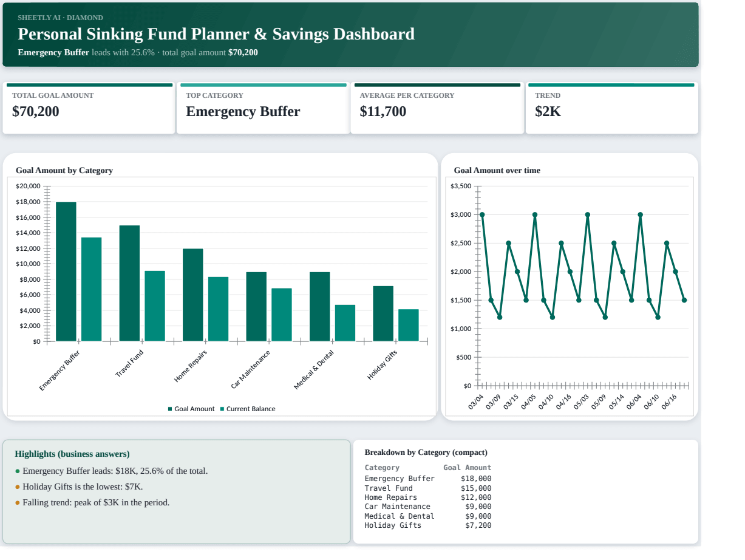Click the Holiday Gifts Goal Amount bar
Viewport: 745px width, 560px height.
383,313
